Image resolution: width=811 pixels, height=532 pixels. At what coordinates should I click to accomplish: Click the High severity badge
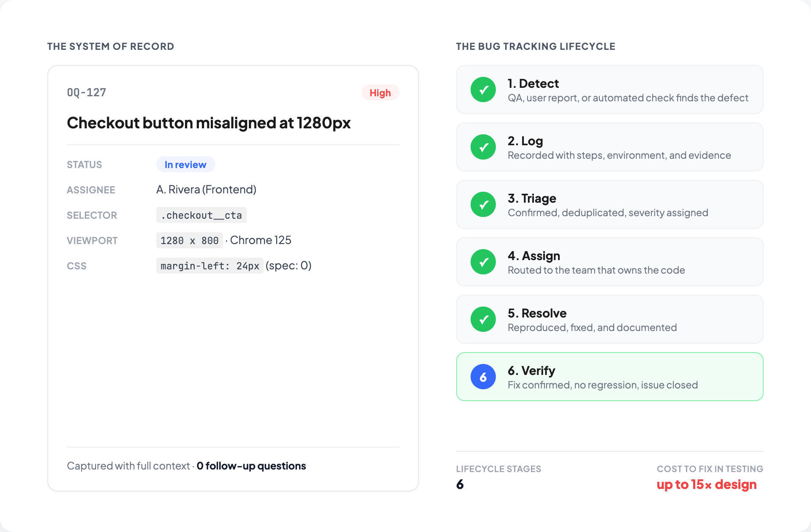point(380,93)
